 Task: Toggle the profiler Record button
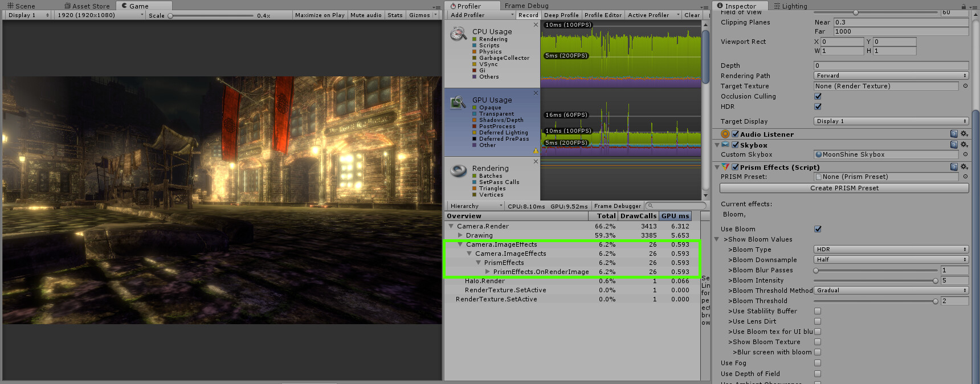pos(528,15)
